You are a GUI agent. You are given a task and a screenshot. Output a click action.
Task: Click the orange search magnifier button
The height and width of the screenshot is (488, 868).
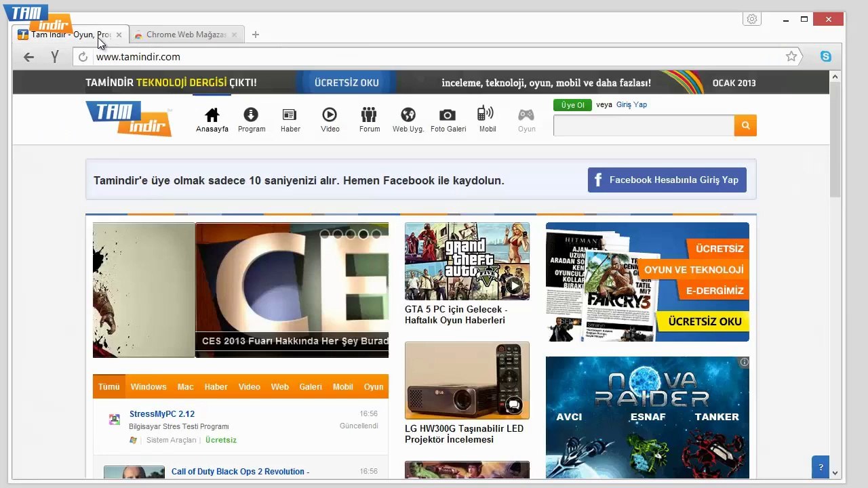[x=745, y=125]
